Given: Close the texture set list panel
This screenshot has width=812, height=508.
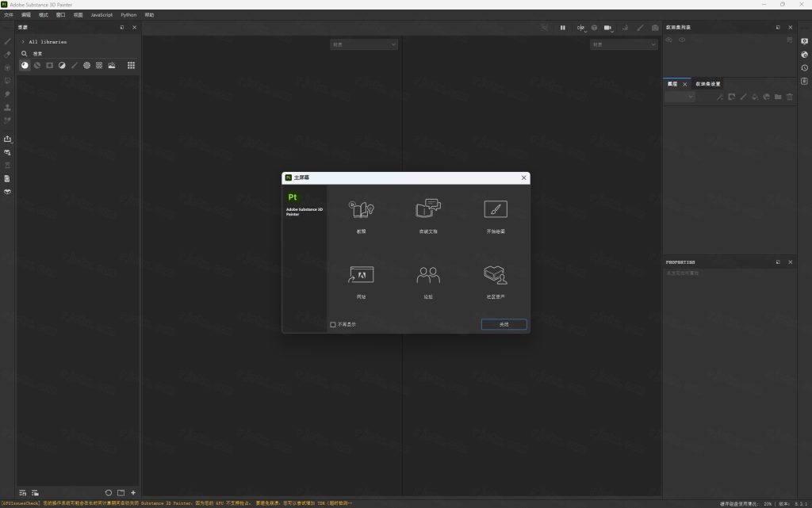Looking at the screenshot, I should pyautogui.click(x=791, y=28).
